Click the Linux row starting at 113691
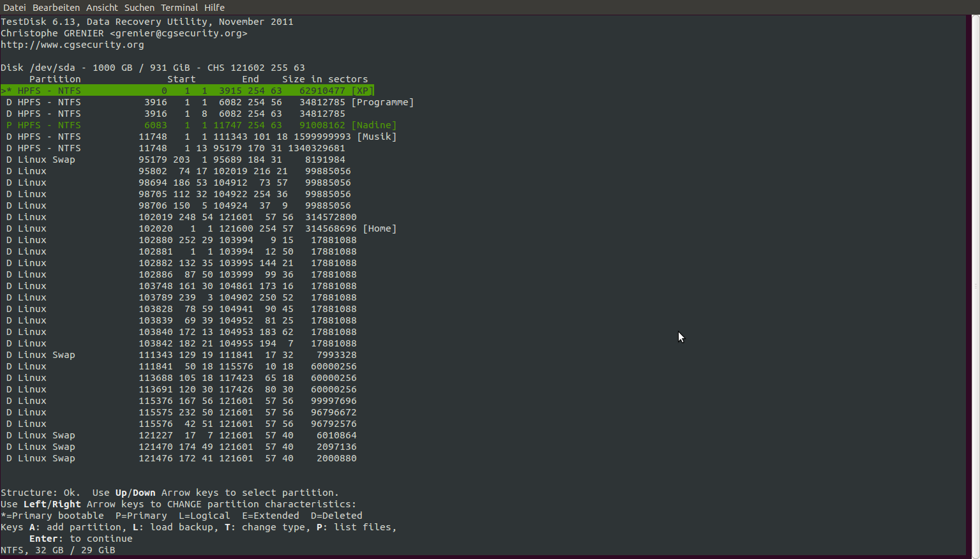The image size is (980, 559). coord(181,389)
